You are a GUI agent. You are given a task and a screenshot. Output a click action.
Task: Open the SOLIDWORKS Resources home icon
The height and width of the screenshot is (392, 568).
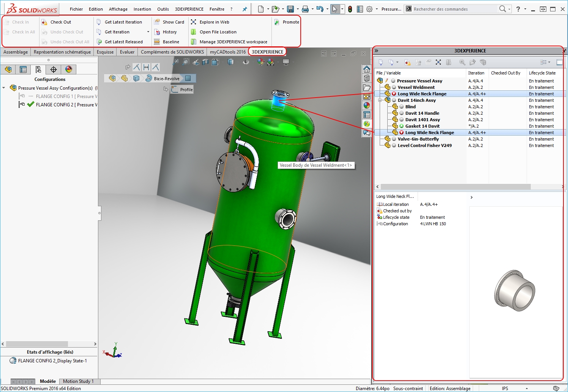(x=367, y=69)
